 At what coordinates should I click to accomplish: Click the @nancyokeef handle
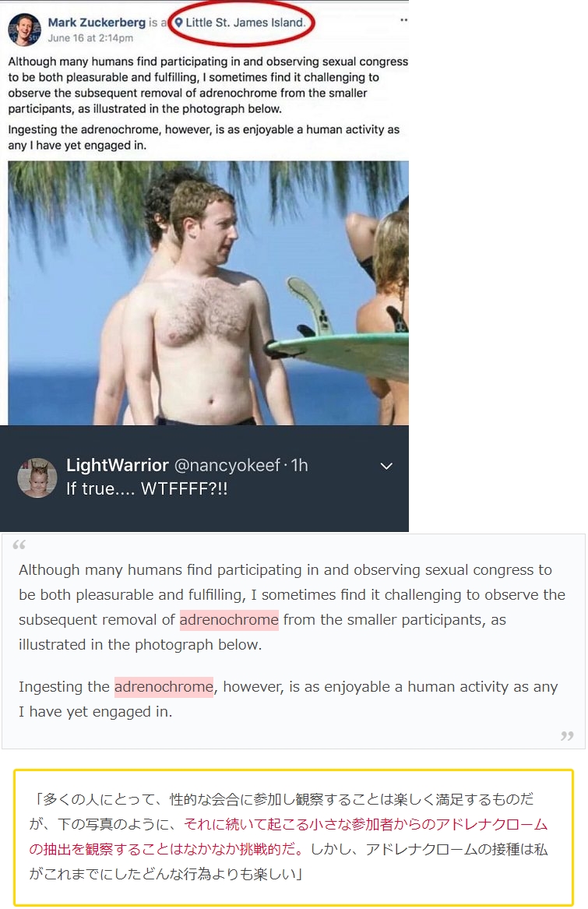click(227, 465)
